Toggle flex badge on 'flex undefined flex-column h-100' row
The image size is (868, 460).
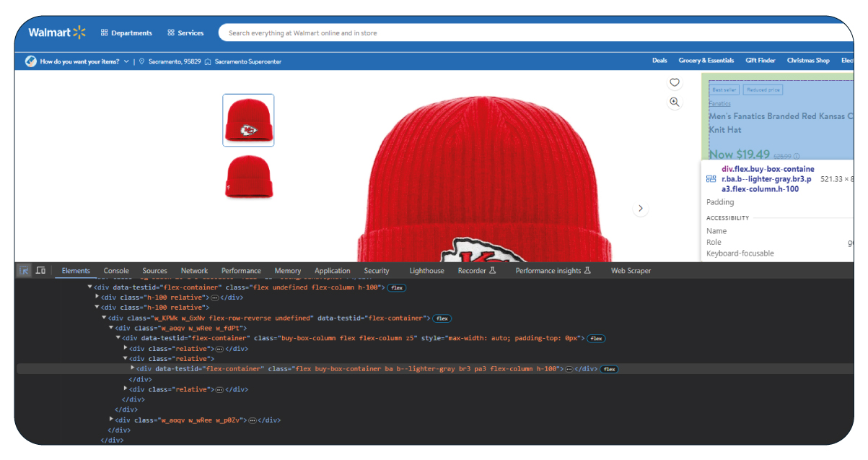(x=397, y=287)
